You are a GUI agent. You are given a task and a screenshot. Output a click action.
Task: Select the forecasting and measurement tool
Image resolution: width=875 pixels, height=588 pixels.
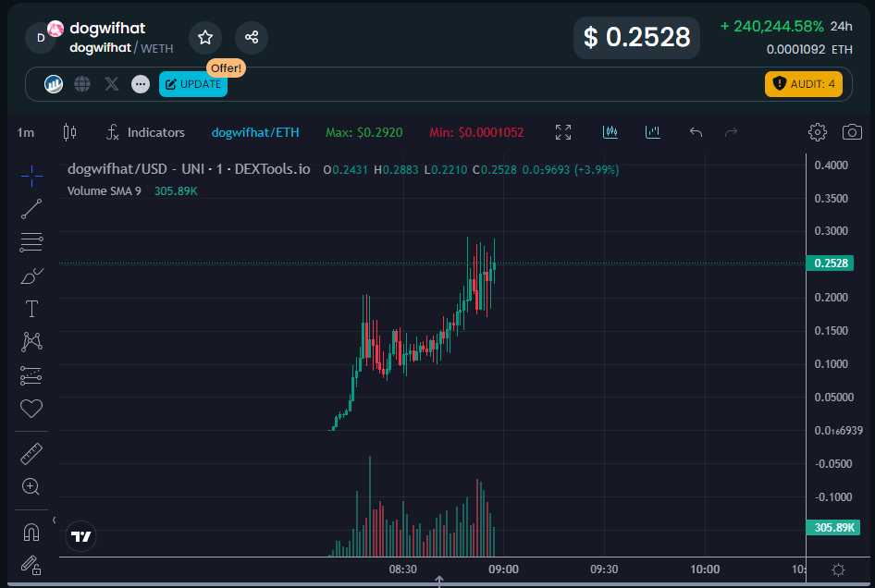tap(31, 375)
